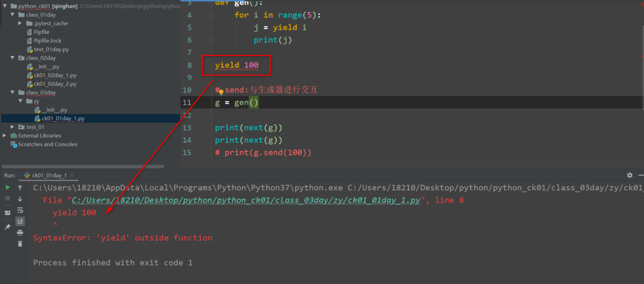Rerun ck01_01day_1 with the green play icon
This screenshot has height=284, width=644.
[7, 188]
